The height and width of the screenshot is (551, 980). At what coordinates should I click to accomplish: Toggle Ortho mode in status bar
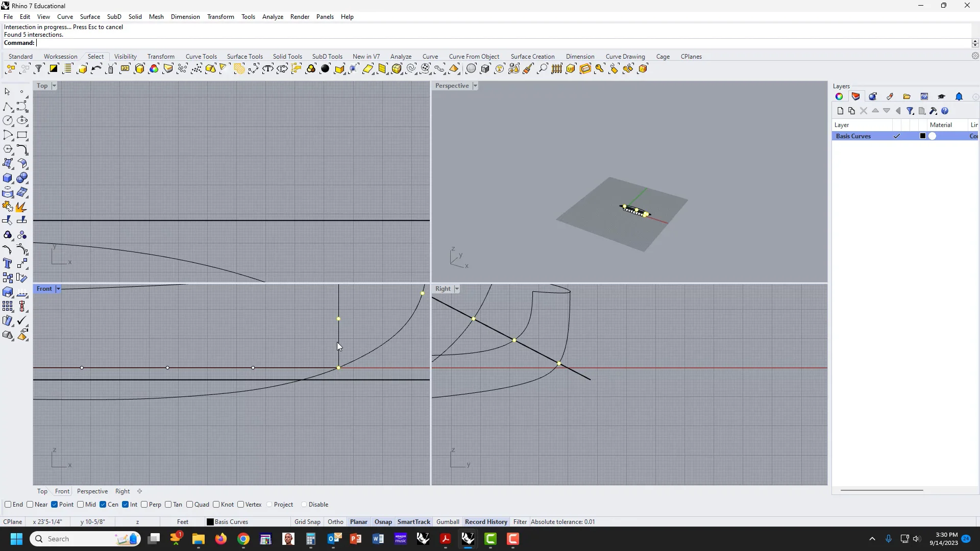pyautogui.click(x=335, y=522)
